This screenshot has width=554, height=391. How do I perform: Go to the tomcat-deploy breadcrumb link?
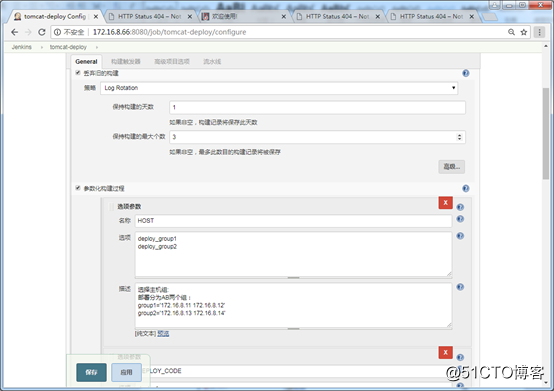pyautogui.click(x=68, y=47)
